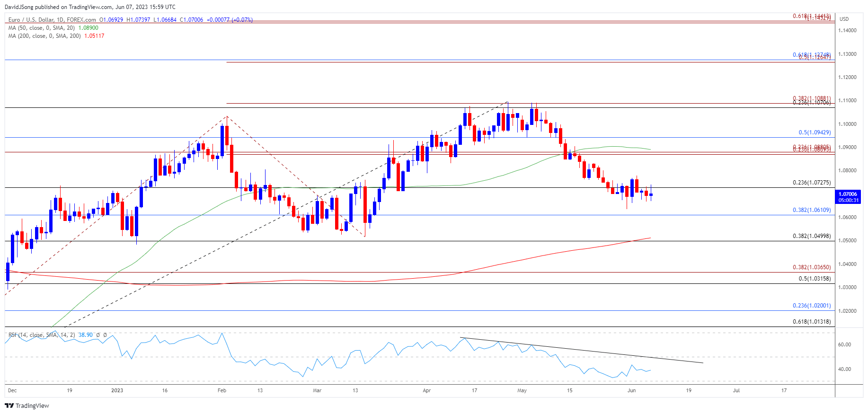
Task: Click the TradingView logo at the bottom
Action: click(x=27, y=405)
